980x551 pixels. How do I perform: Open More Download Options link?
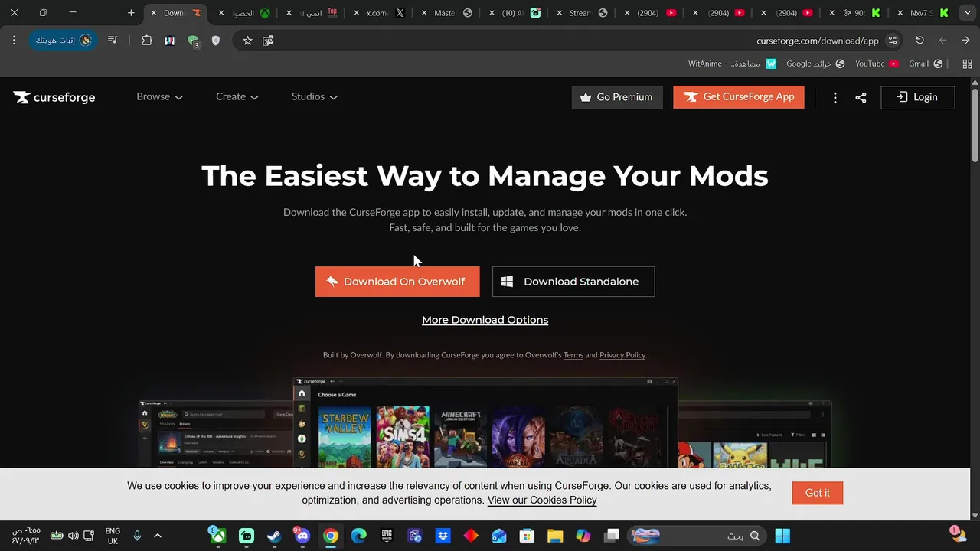click(485, 320)
